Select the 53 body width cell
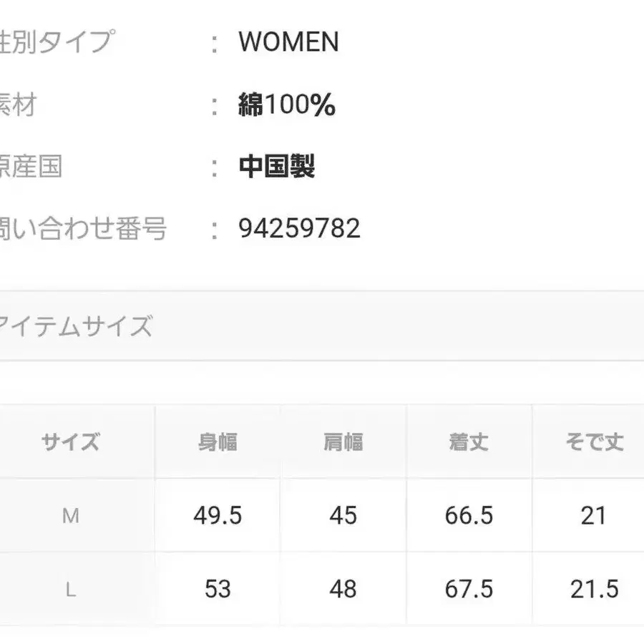The width and height of the screenshot is (644, 644). (x=218, y=590)
